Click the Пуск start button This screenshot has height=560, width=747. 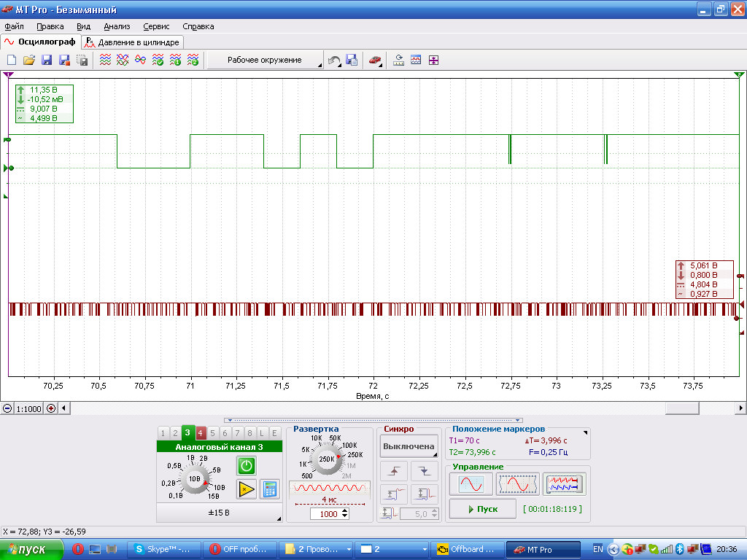483,509
